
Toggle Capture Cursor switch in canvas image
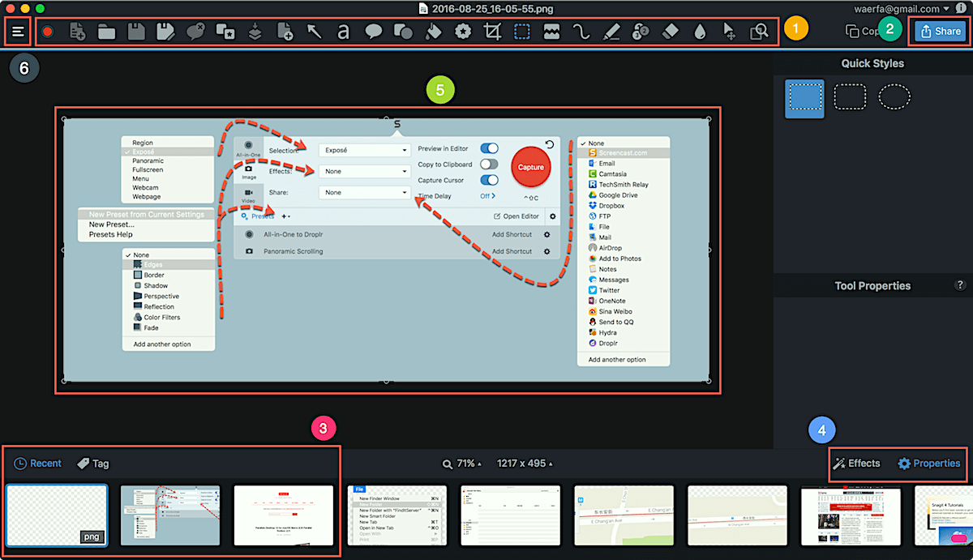click(489, 180)
